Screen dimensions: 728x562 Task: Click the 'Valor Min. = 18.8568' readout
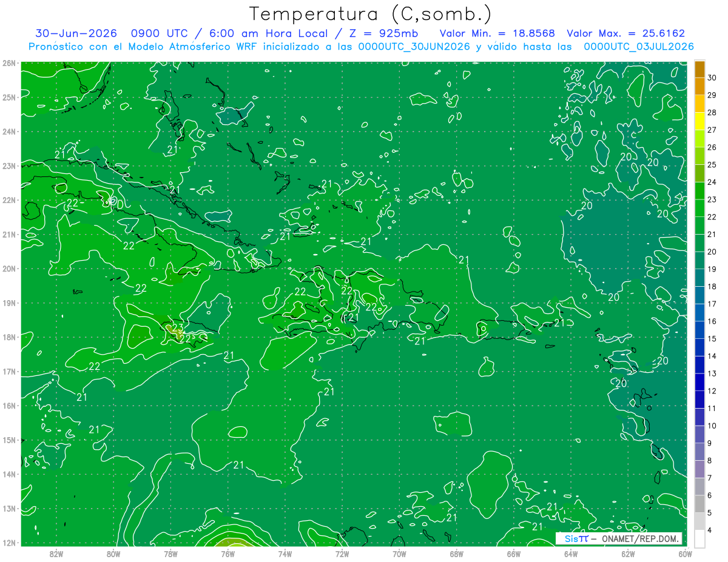coord(497,33)
